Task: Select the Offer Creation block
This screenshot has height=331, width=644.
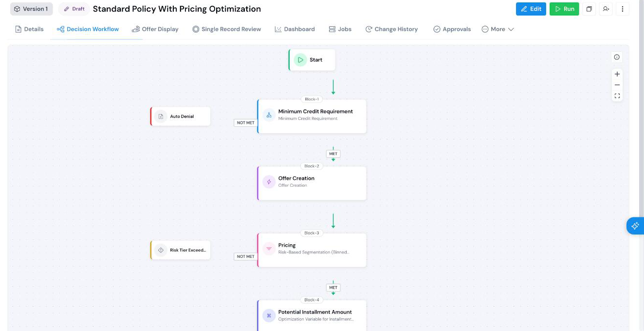Action: tap(312, 183)
